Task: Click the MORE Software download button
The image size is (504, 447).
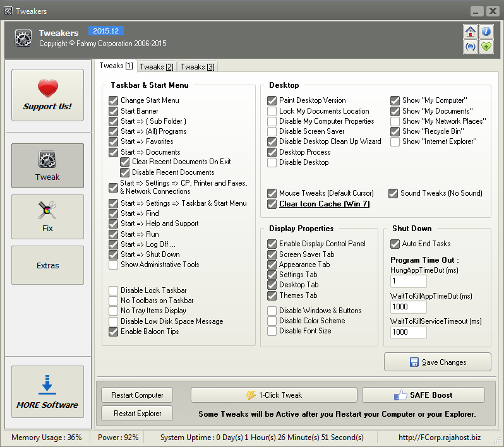Action: point(47,391)
